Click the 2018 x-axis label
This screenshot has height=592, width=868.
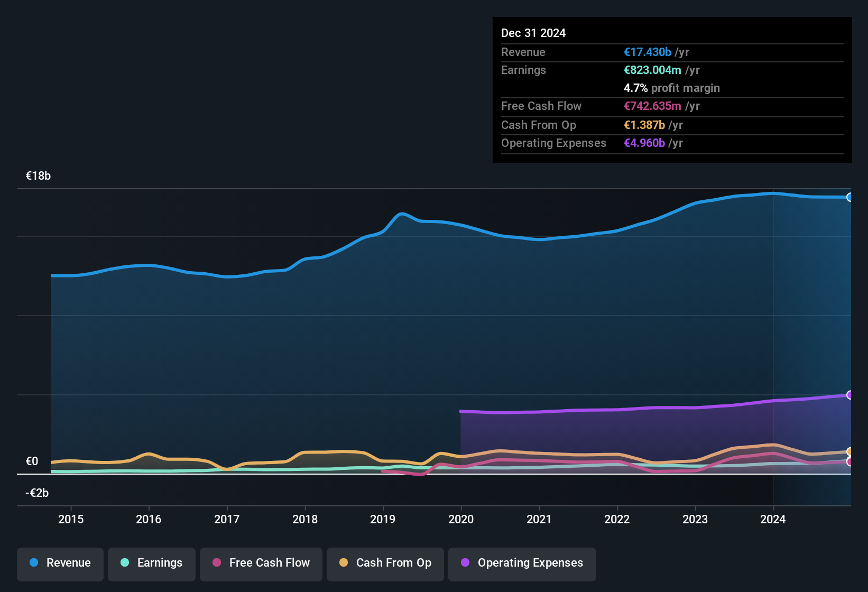point(305,519)
